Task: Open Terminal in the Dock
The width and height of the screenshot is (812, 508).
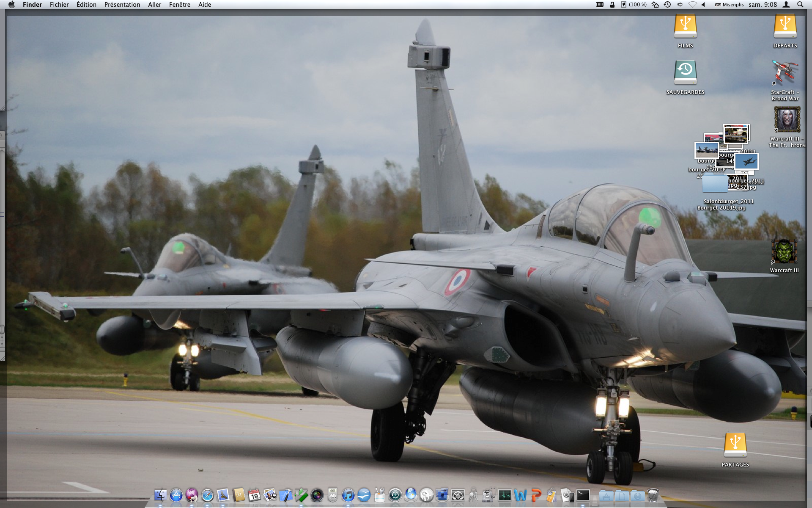Action: [x=583, y=495]
